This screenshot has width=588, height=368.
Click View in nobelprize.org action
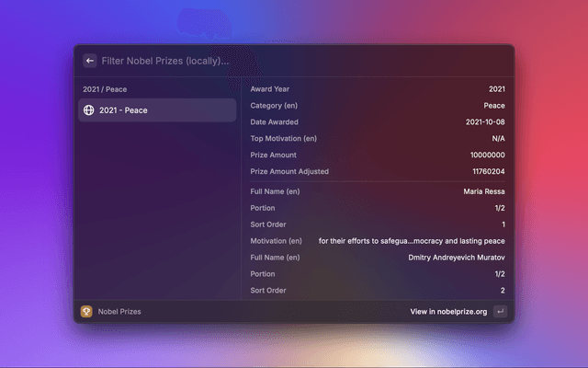click(448, 312)
